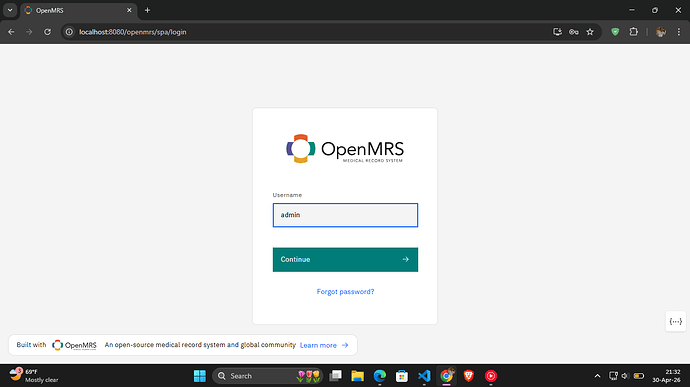The height and width of the screenshot is (387, 690).
Task: Click the OpenMRS logo on login card
Action: [345, 149]
